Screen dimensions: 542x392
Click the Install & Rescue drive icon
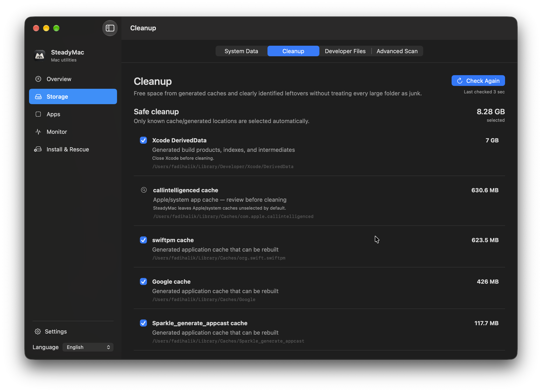(38, 149)
